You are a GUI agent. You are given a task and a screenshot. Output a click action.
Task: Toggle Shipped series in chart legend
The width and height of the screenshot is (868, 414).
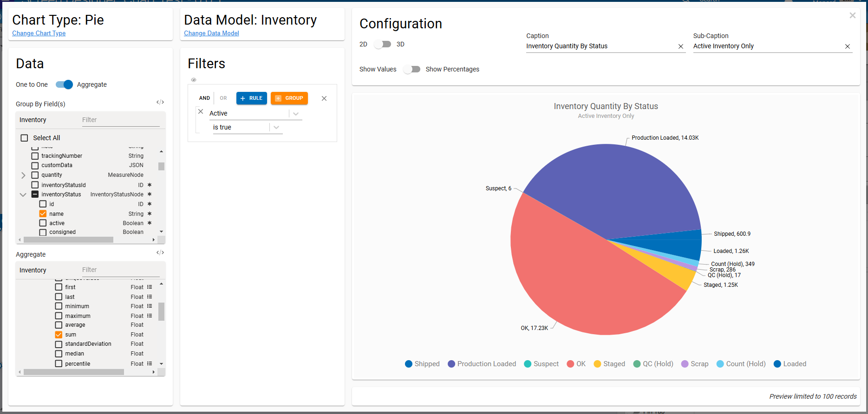click(422, 364)
